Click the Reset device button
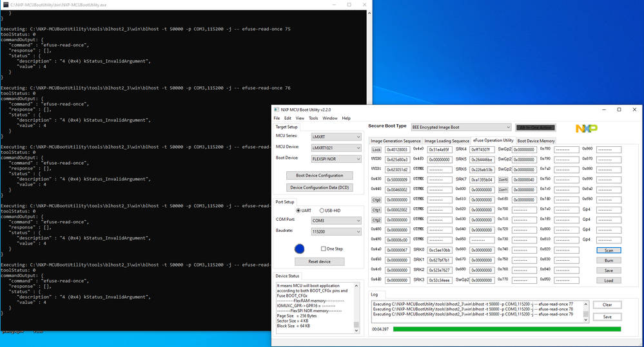The image size is (644, 347). (x=320, y=261)
